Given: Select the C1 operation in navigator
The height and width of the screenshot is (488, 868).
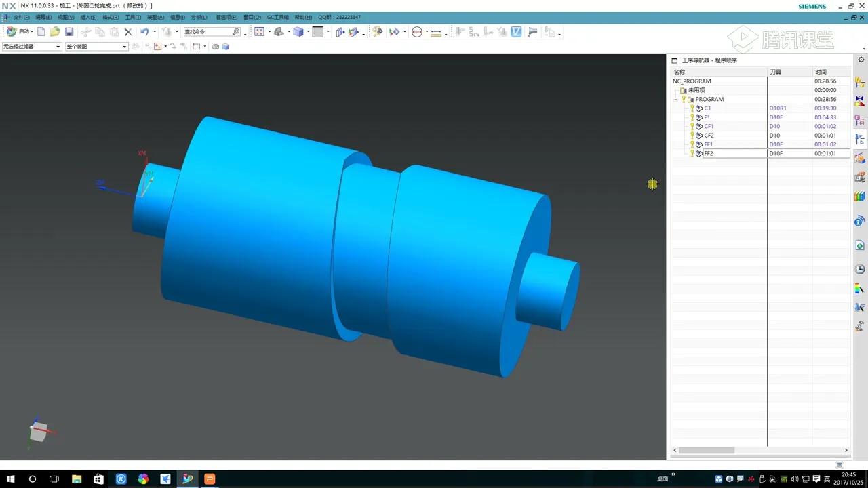Looking at the screenshot, I should (x=707, y=108).
